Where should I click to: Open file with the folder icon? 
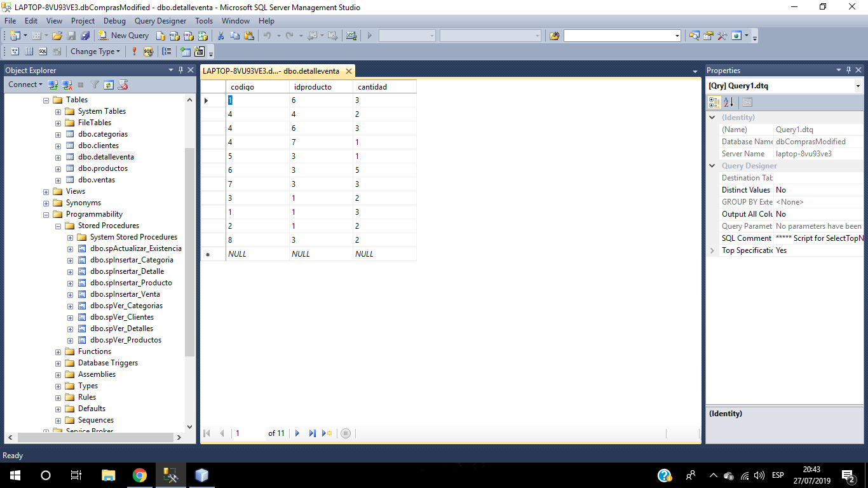57,36
